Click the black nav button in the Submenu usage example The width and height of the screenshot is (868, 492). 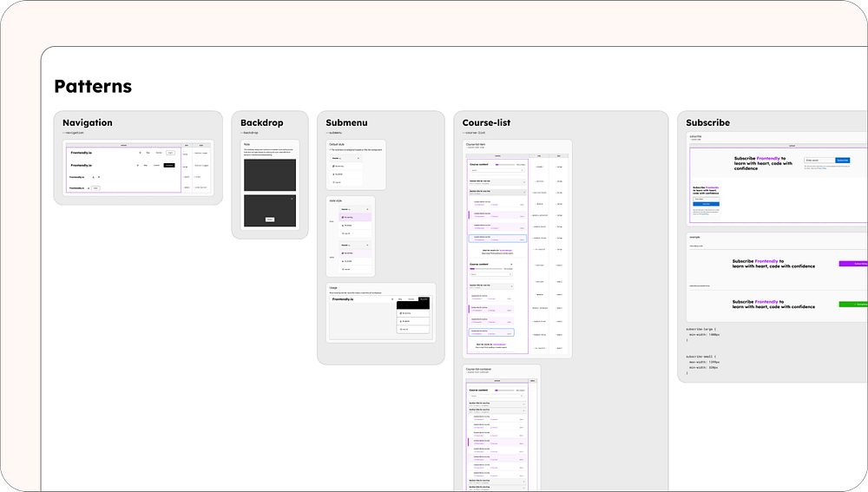pos(424,298)
